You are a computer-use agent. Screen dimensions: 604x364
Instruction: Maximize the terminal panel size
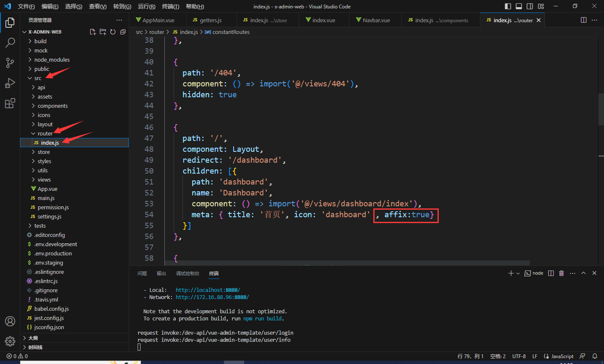tap(583, 273)
